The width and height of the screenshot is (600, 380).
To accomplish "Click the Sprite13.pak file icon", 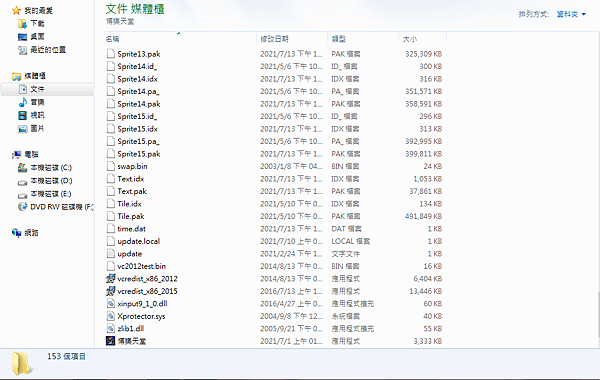I will click(x=111, y=54).
